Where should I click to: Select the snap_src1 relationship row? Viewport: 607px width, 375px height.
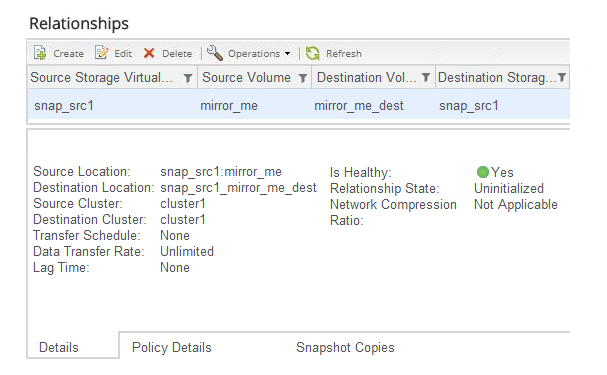(x=298, y=105)
